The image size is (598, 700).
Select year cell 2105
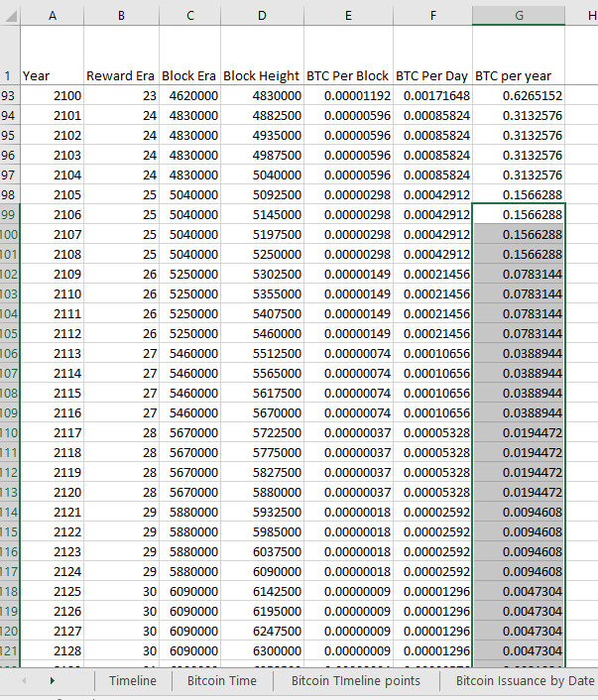click(52, 194)
